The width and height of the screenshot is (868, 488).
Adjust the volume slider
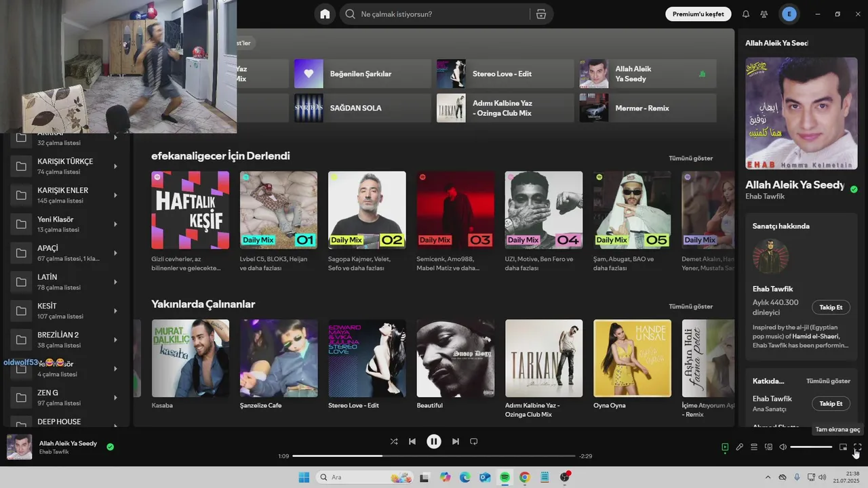(811, 447)
